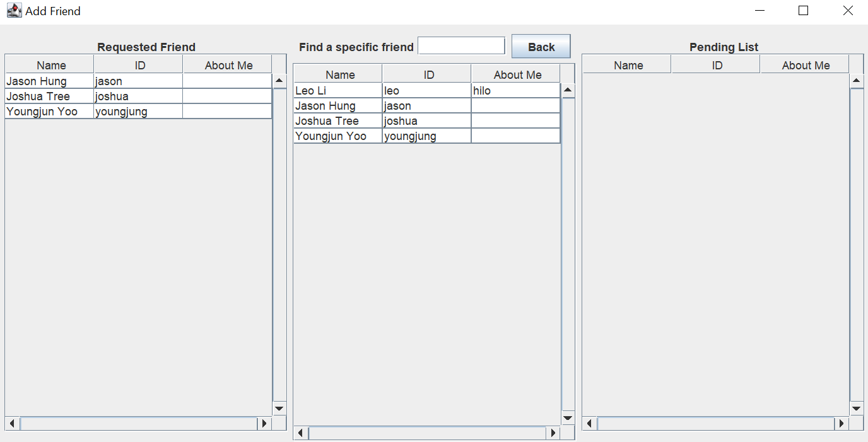Click jason ID cell in Requested Friend table
868x442 pixels.
coord(138,81)
